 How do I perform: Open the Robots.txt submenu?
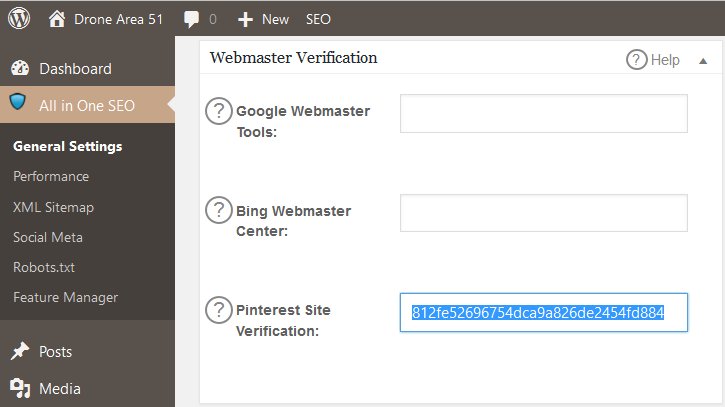pos(44,267)
